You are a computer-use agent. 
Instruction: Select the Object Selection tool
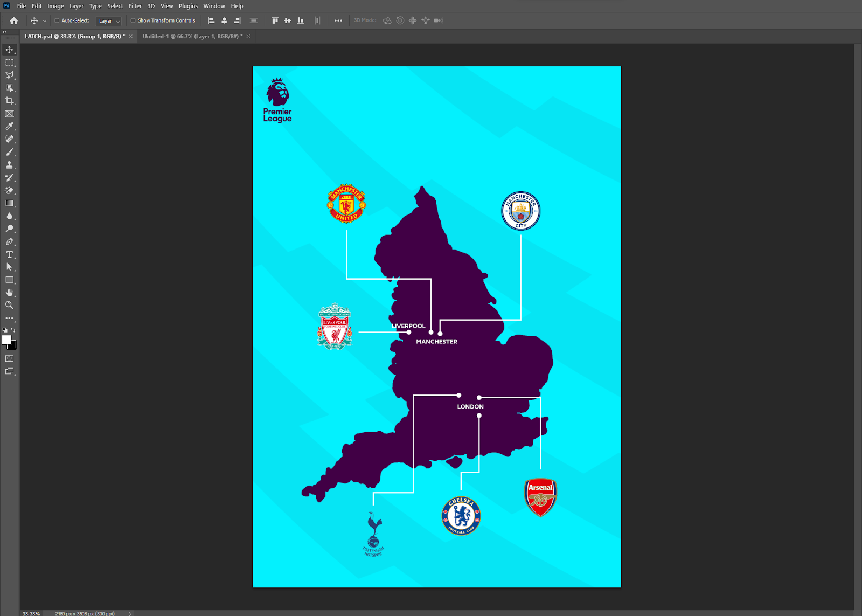tap(10, 88)
